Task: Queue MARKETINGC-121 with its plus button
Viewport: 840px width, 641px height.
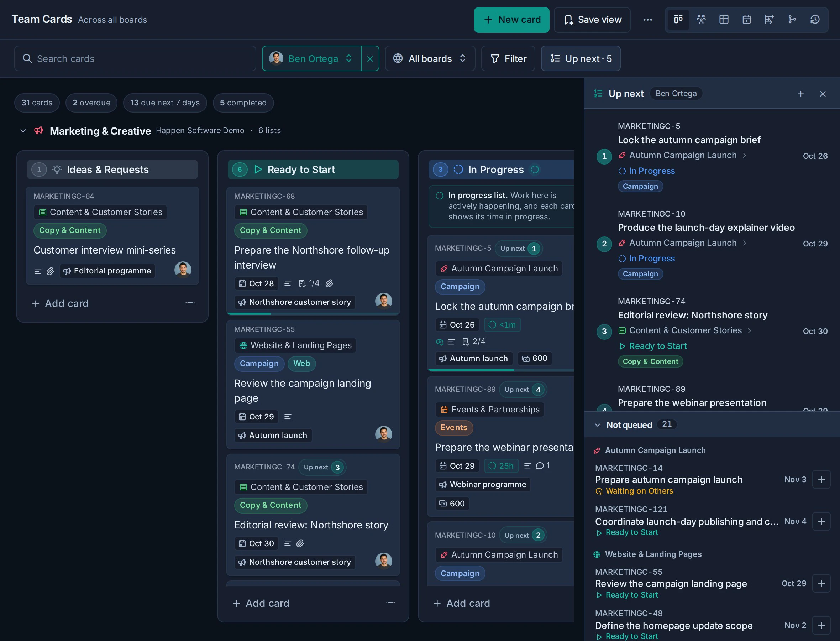Action: pos(821,522)
